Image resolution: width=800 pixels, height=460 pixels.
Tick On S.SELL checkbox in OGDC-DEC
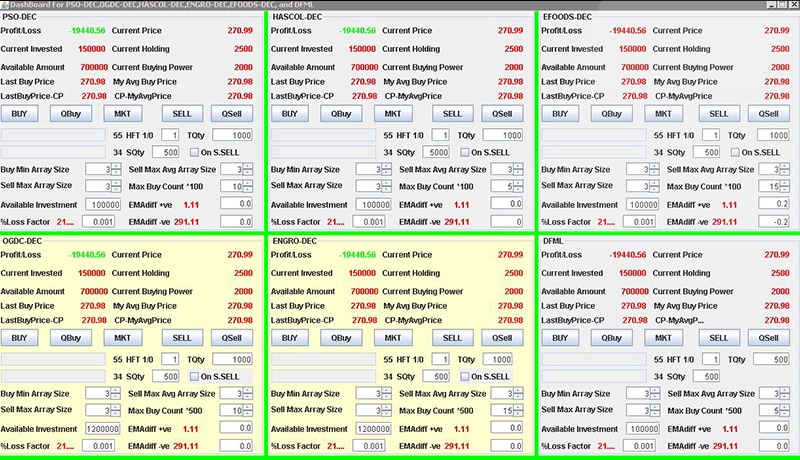(195, 376)
